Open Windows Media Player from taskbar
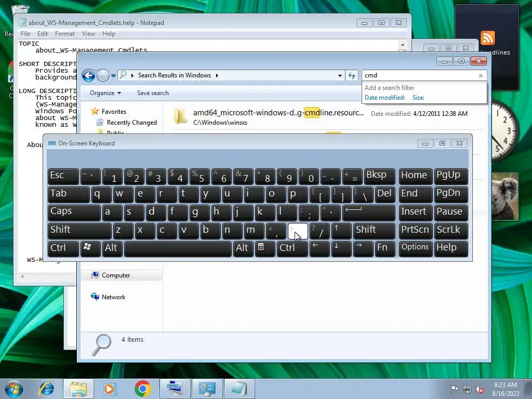 coord(110,389)
